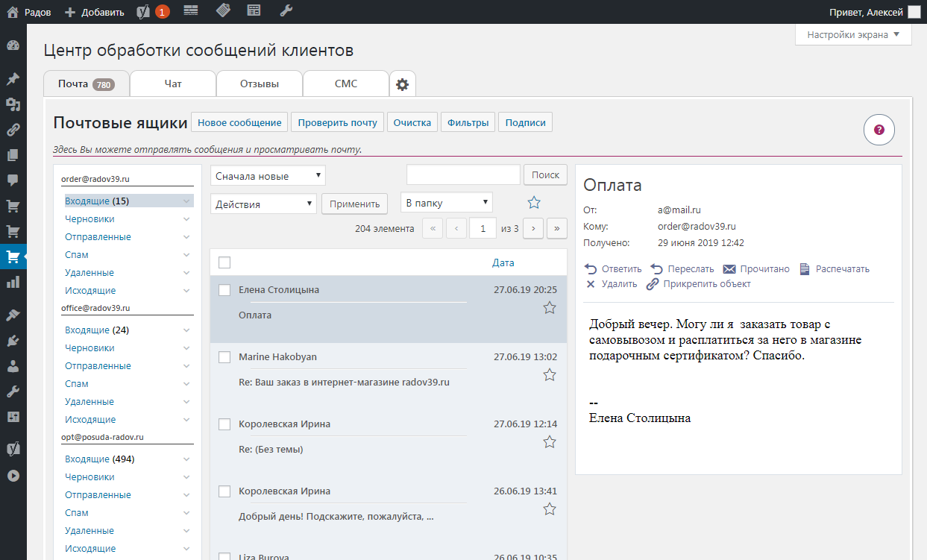
Task: Open the Links chain sidebar icon
Action: (x=13, y=130)
